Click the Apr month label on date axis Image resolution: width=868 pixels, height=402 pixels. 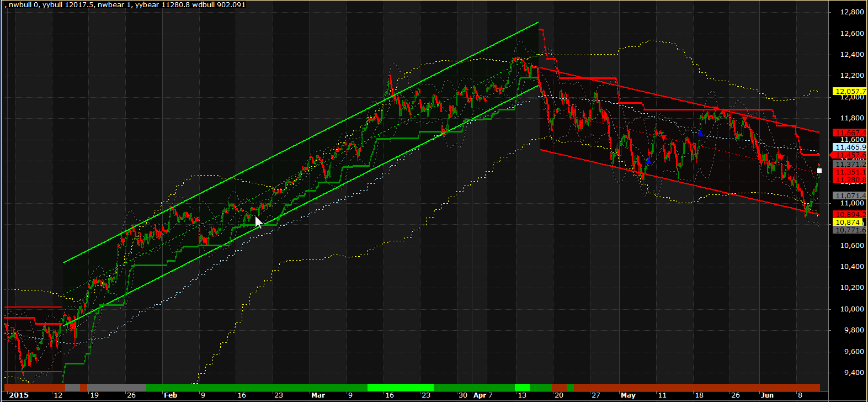[480, 395]
